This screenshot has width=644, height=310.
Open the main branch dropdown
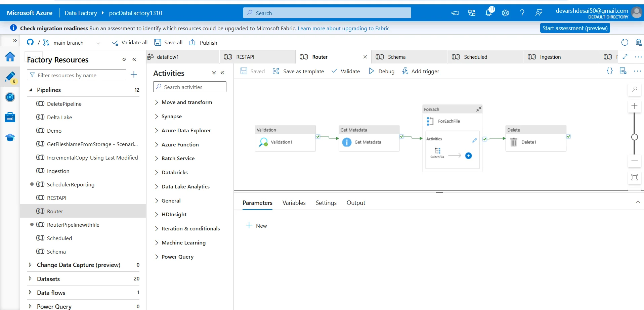98,43
